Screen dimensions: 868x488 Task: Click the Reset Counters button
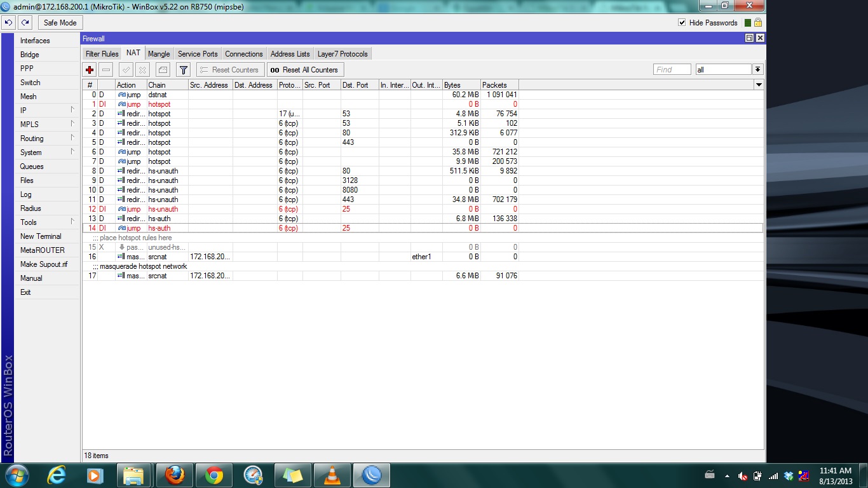click(231, 70)
